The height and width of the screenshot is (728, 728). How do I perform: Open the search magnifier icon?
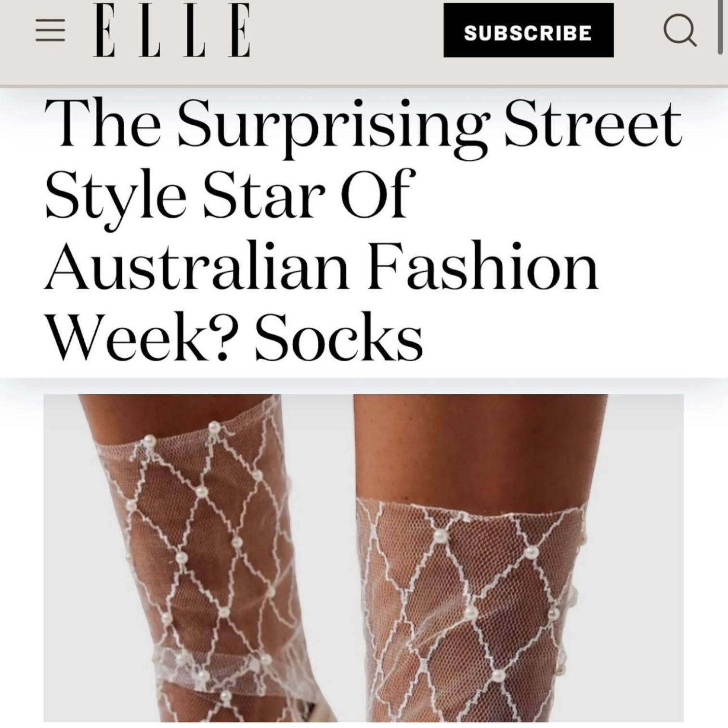[x=680, y=31]
